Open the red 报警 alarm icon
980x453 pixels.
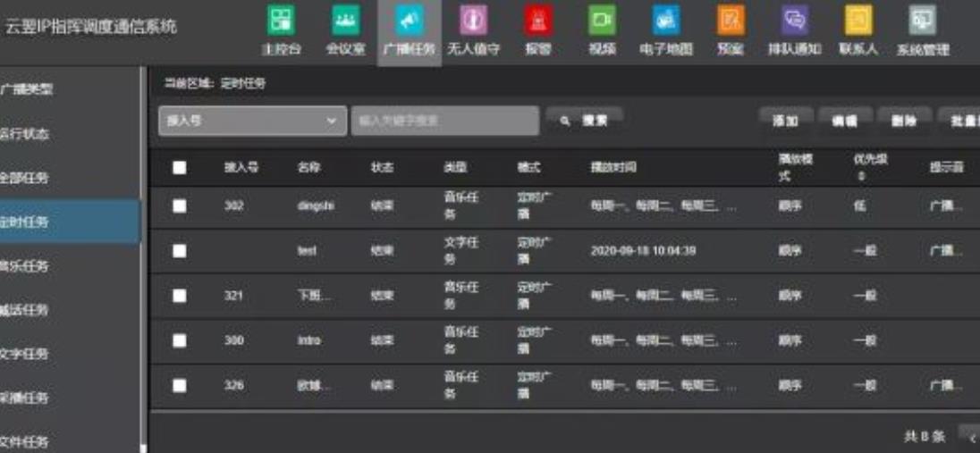(538, 21)
